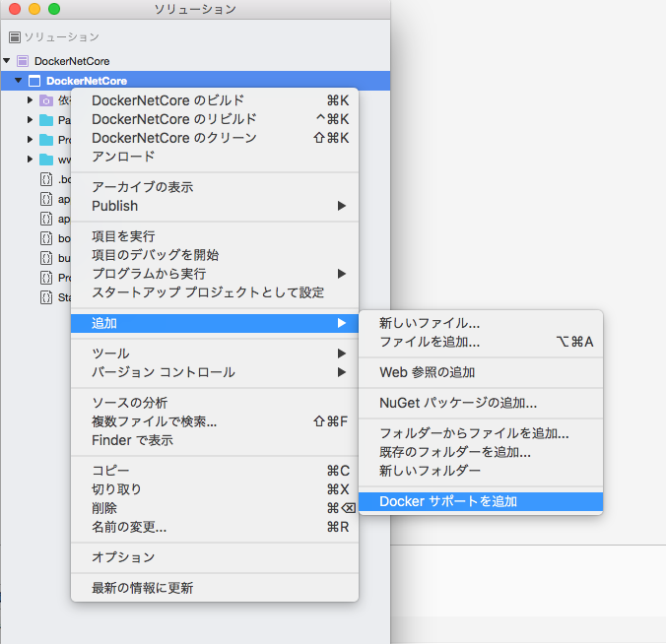The width and height of the screenshot is (666, 644).
Task: Click the file icon beside bu
Action: click(x=46, y=258)
